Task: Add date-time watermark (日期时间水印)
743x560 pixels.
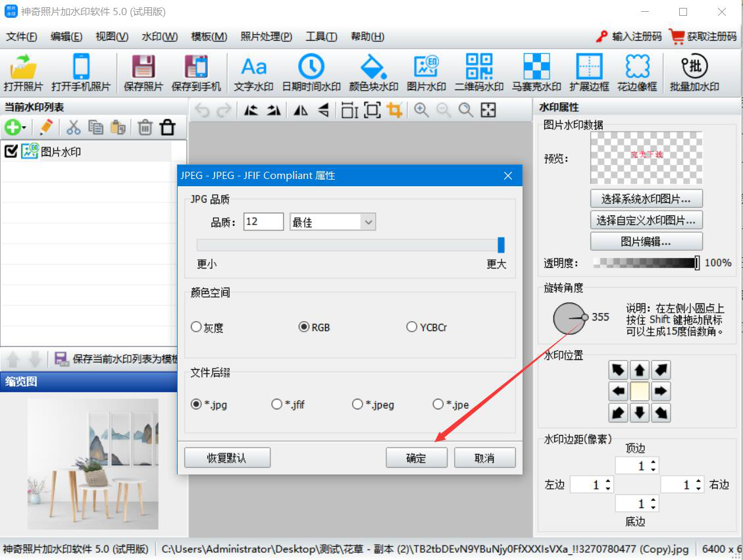Action: (311, 72)
